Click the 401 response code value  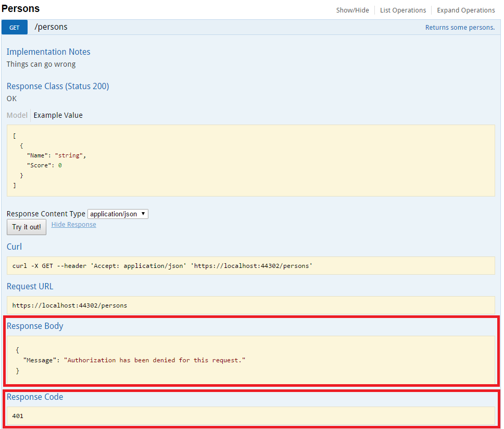(18, 416)
